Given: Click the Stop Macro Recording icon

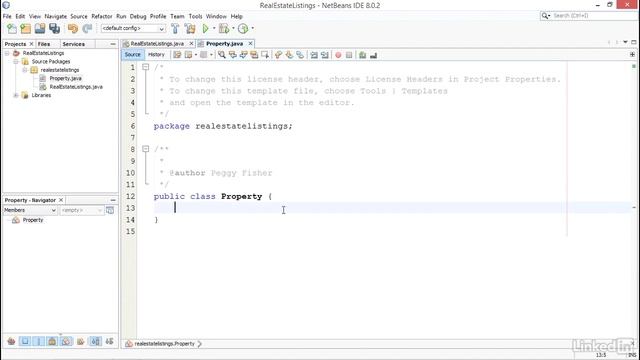Looking at the screenshot, I should pos(349,55).
